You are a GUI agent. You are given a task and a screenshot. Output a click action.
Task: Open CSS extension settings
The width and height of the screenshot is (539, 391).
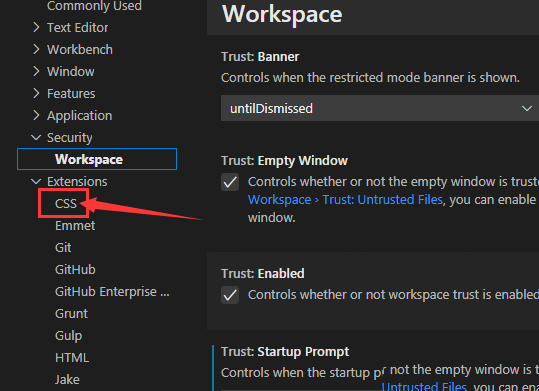coord(66,204)
